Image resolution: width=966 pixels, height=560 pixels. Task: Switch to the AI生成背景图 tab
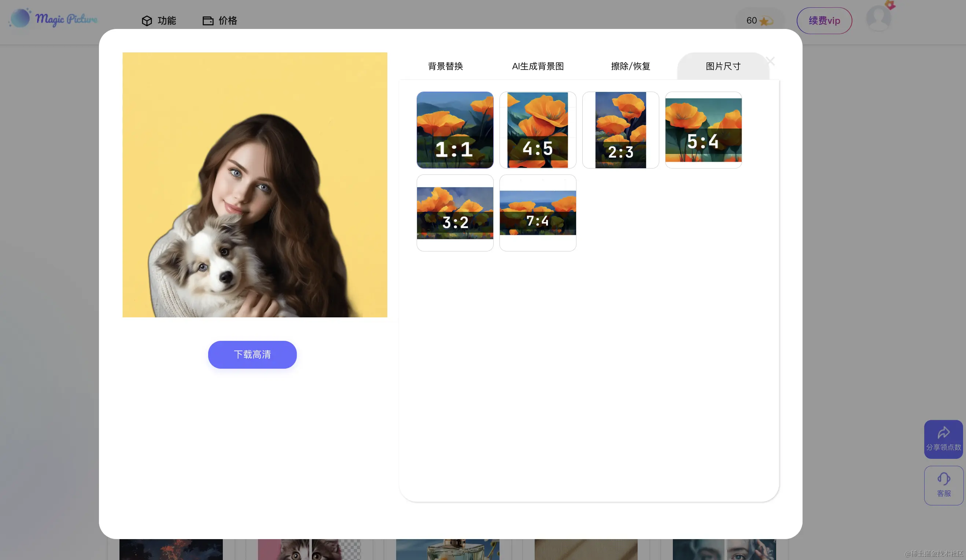click(x=538, y=66)
